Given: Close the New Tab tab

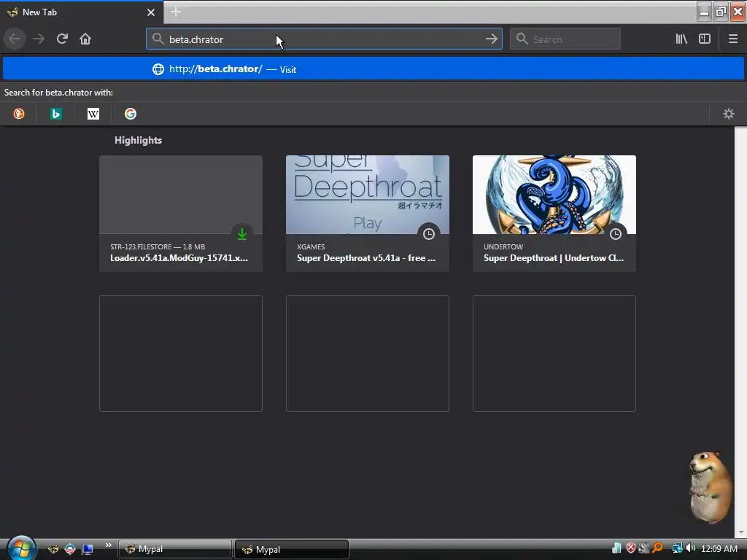Looking at the screenshot, I should (x=151, y=12).
